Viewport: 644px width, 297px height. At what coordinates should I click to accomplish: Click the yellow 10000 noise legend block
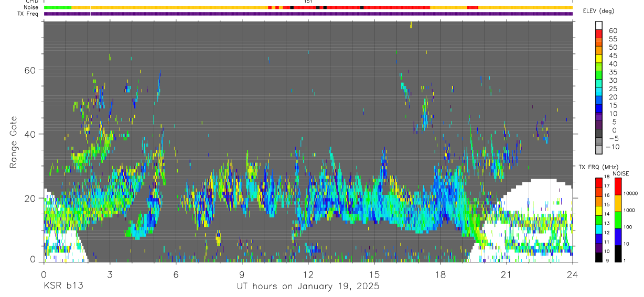point(618,203)
